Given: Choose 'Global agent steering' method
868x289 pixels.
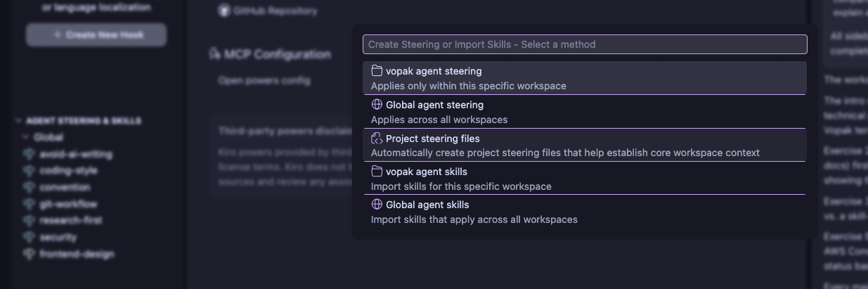Looking at the screenshot, I should coord(585,112).
